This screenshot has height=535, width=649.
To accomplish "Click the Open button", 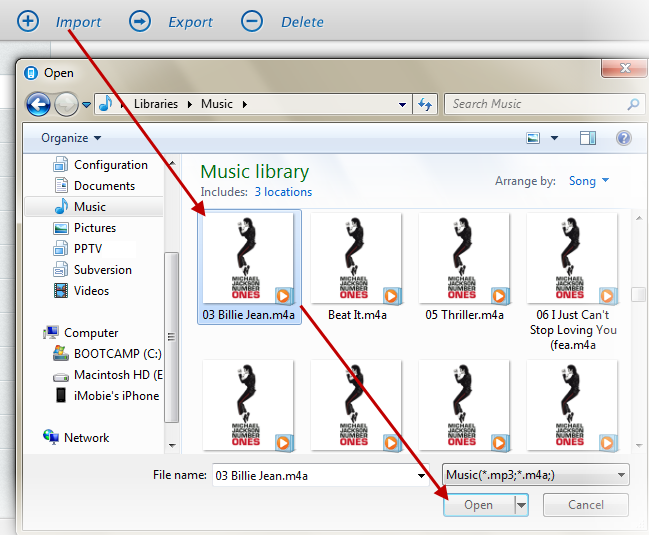I will click(x=478, y=505).
